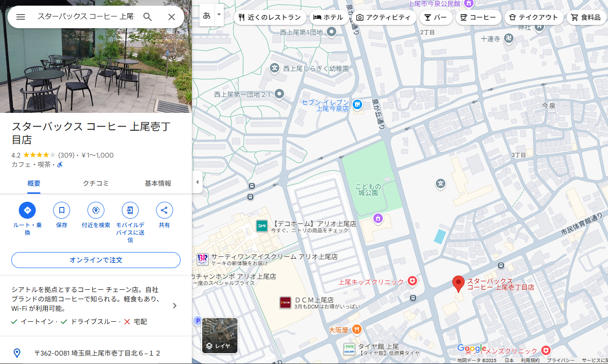Click the タイヤ館 上尾 map icon

point(349,349)
